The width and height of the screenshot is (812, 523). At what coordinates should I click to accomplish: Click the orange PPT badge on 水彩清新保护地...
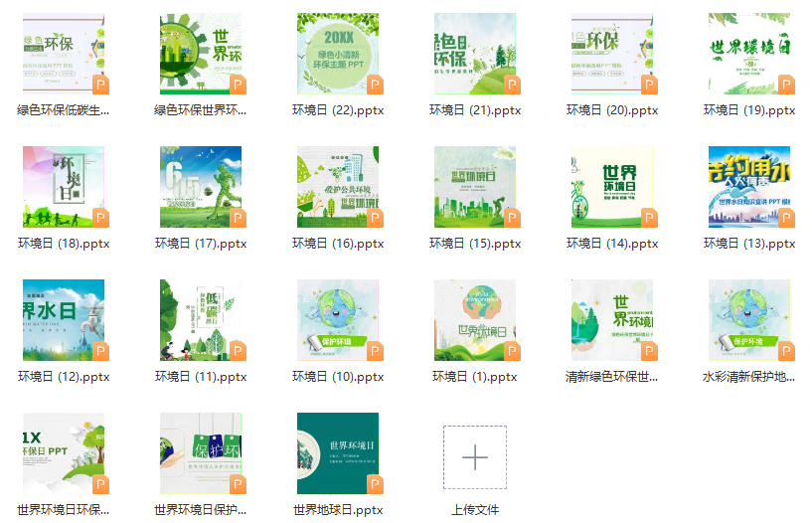(786, 351)
